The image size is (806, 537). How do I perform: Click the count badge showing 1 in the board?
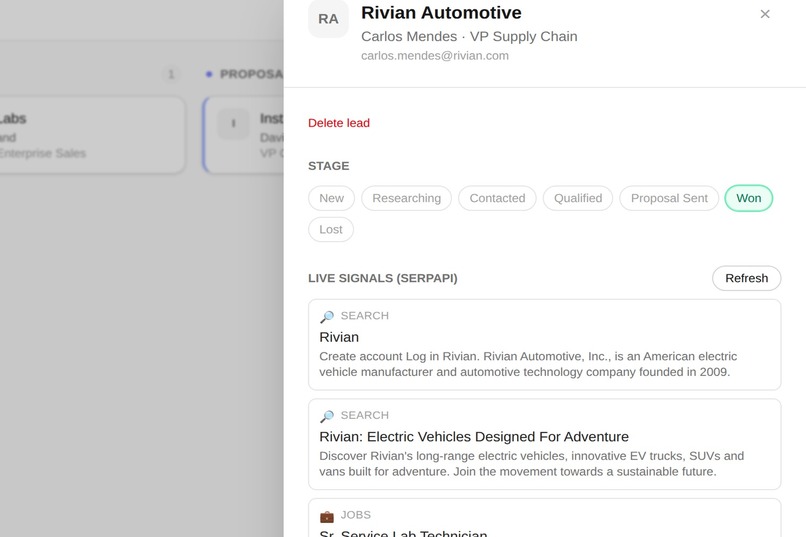tap(171, 74)
